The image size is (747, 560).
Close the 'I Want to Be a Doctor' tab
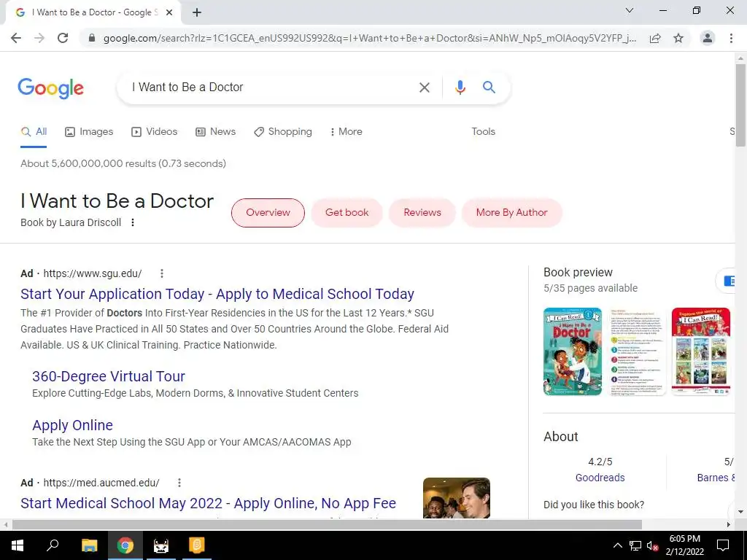169,12
